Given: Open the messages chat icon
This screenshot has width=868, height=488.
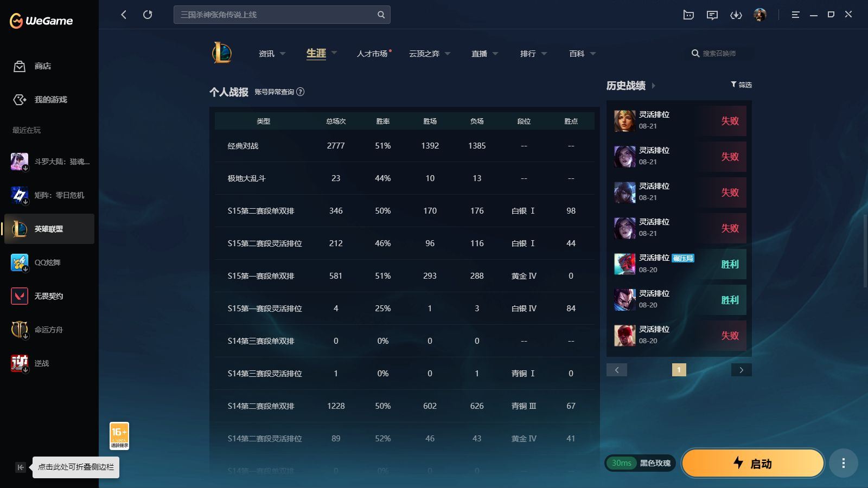Looking at the screenshot, I should [x=712, y=15].
